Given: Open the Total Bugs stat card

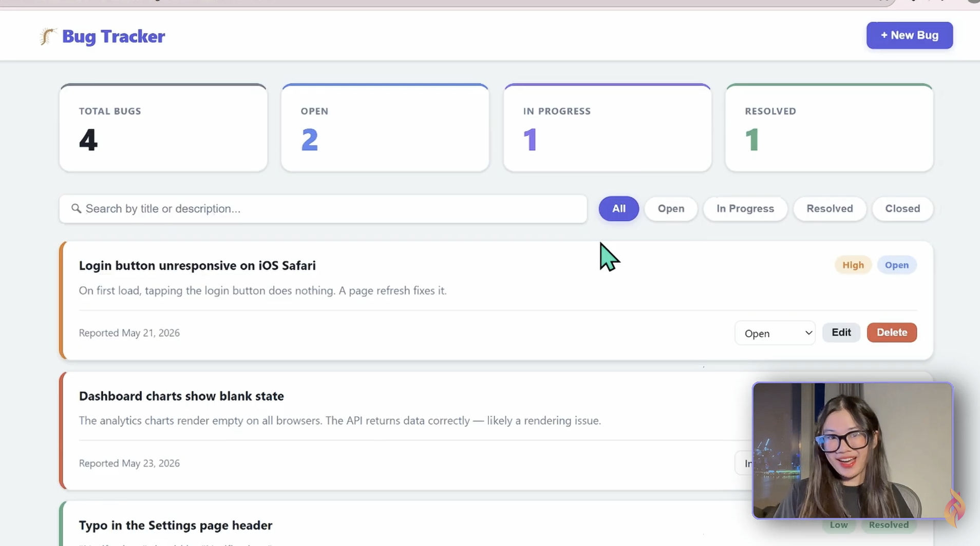Looking at the screenshot, I should click(x=163, y=128).
